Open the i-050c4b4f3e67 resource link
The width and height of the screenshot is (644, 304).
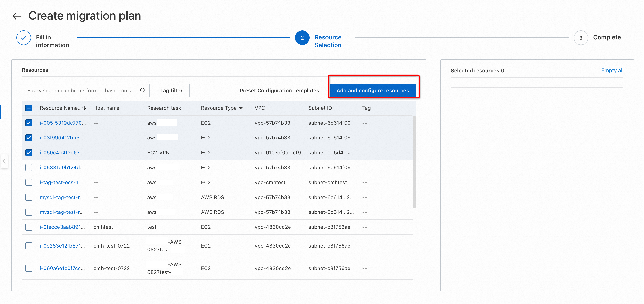pyautogui.click(x=62, y=153)
